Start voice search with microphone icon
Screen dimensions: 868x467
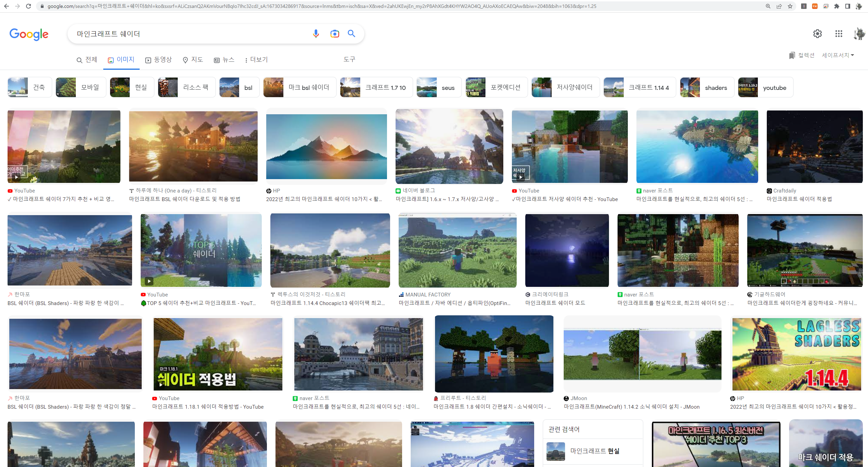[316, 34]
